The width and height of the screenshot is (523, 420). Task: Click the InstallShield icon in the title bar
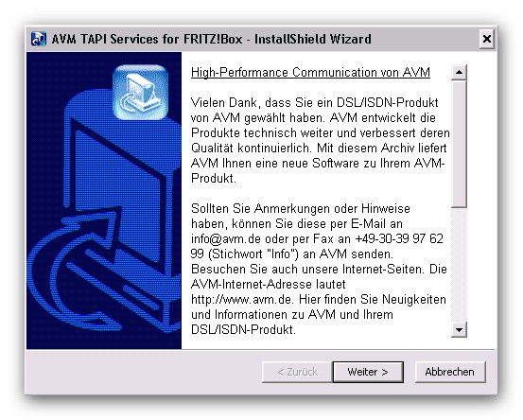pyautogui.click(x=38, y=39)
